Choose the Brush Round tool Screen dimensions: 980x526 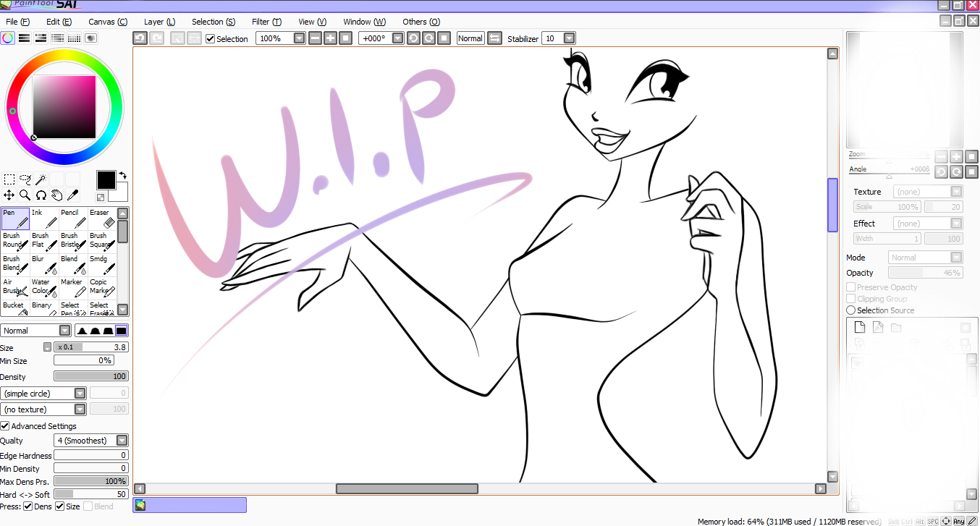pos(15,242)
